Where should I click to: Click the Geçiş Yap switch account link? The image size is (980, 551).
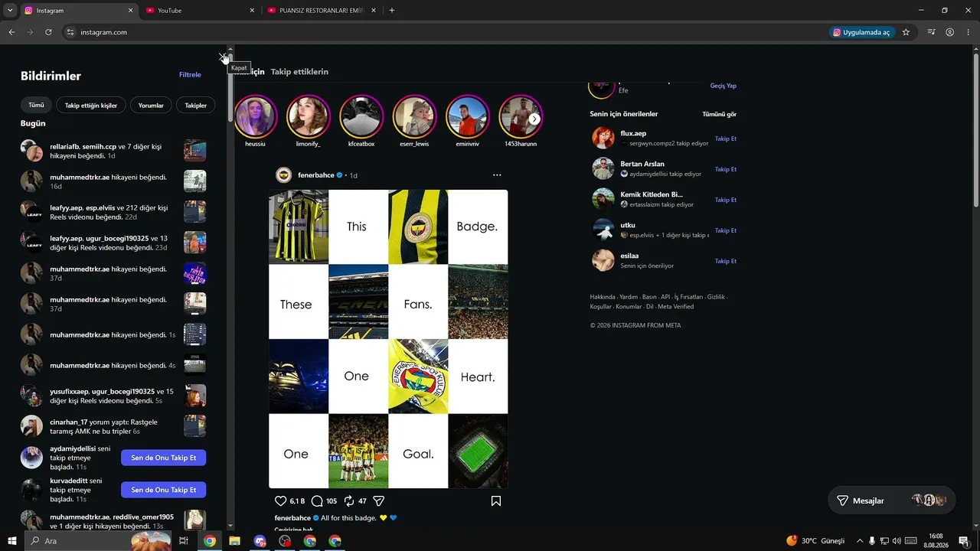point(724,86)
